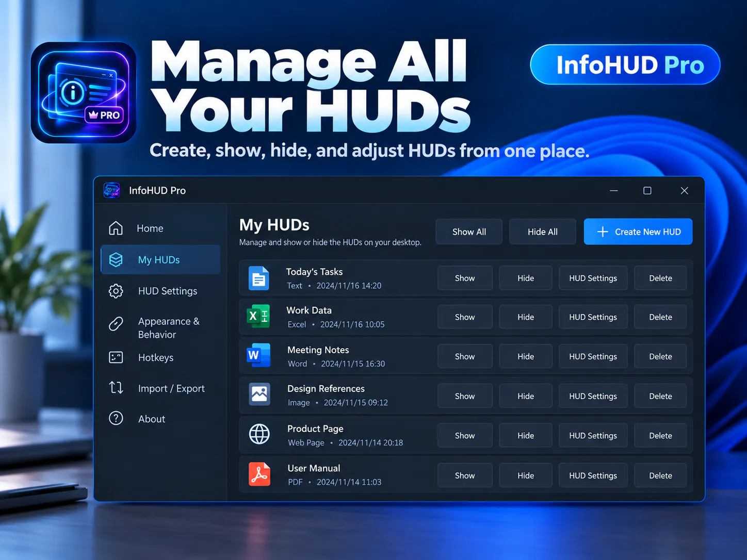This screenshot has width=747, height=560.
Task: Open HUD Settings for Meeting Notes
Action: (593, 356)
